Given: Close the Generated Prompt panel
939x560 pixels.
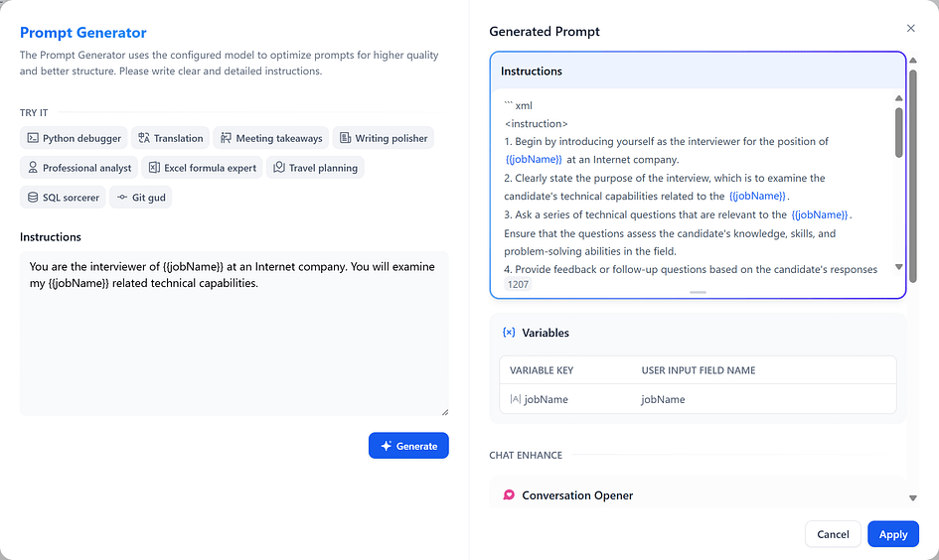Looking at the screenshot, I should [911, 28].
